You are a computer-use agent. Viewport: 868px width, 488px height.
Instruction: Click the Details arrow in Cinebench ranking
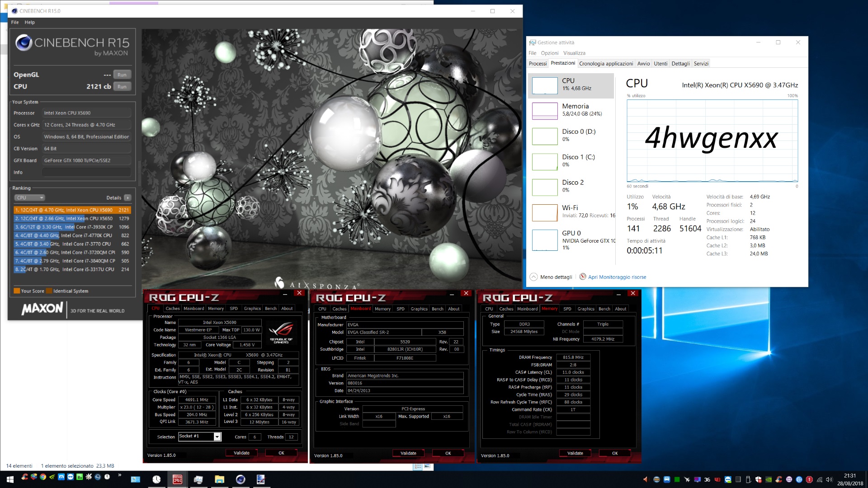pyautogui.click(x=127, y=198)
